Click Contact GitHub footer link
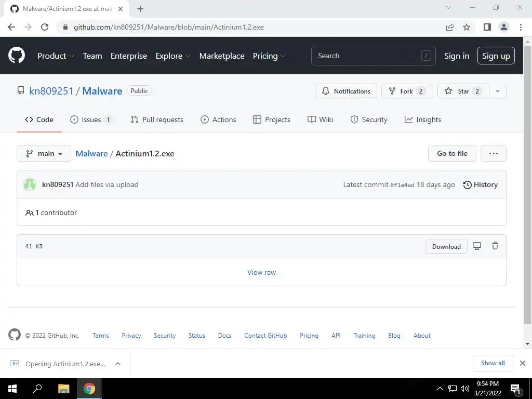Screen dimensions: 532x399 point(265,335)
